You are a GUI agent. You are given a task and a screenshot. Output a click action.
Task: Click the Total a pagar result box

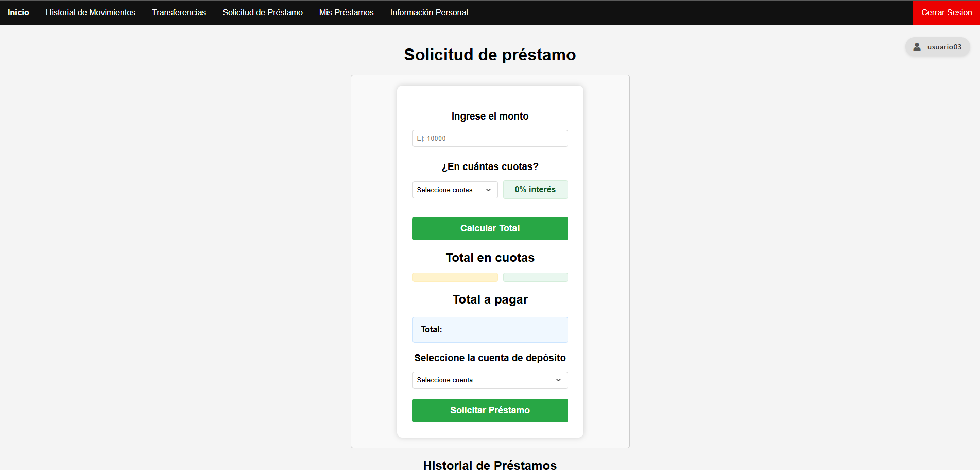pyautogui.click(x=489, y=330)
